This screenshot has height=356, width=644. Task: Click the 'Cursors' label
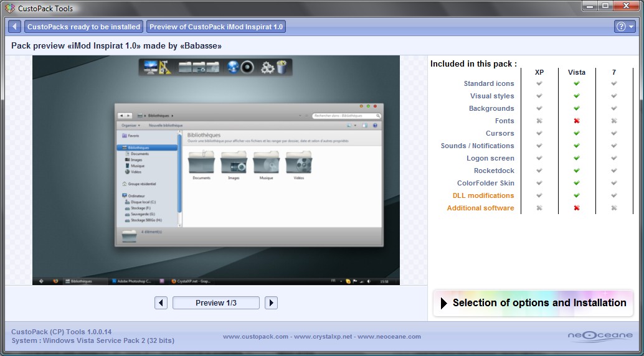click(x=500, y=133)
